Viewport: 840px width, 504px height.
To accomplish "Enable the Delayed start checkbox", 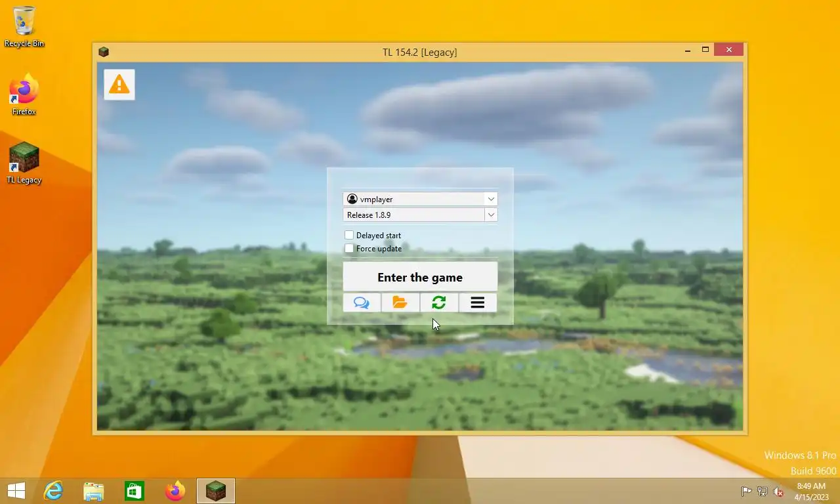I will click(x=349, y=235).
